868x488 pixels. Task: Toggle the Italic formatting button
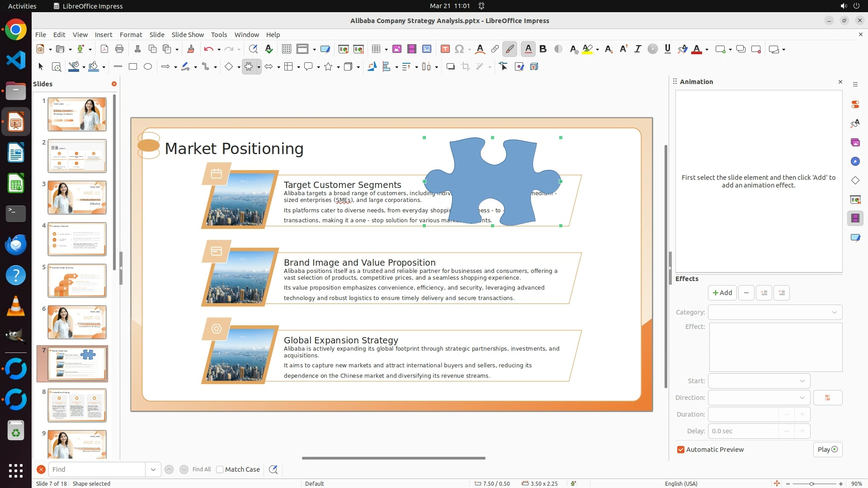coord(637,49)
